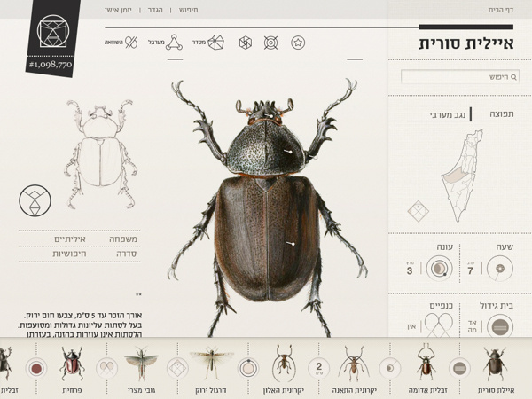Click the כנפיים wings icon in the side panel
532x399 pixels.
click(439, 325)
